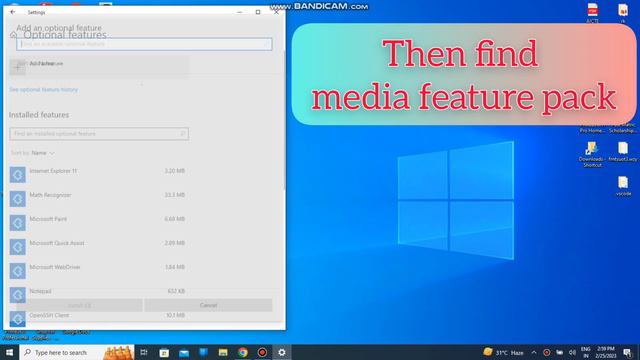640x360 pixels.
Task: Click the Microsoft WebDriver name text
Action: [55, 267]
